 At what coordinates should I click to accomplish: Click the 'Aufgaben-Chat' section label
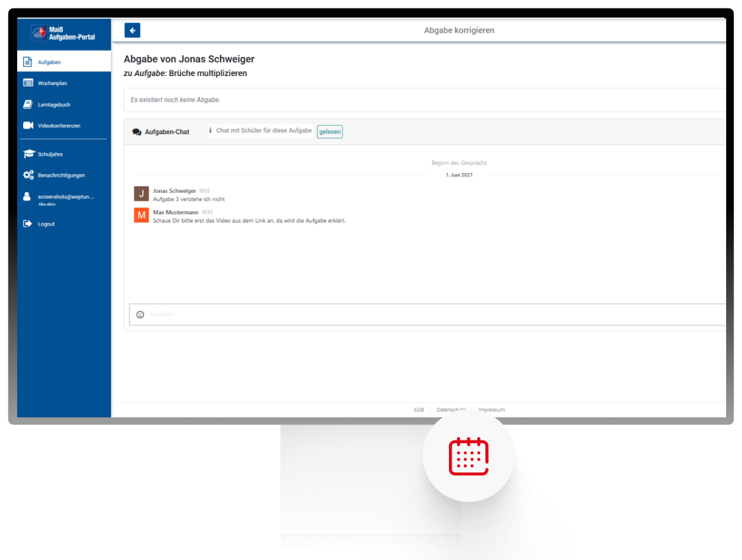pos(167,132)
